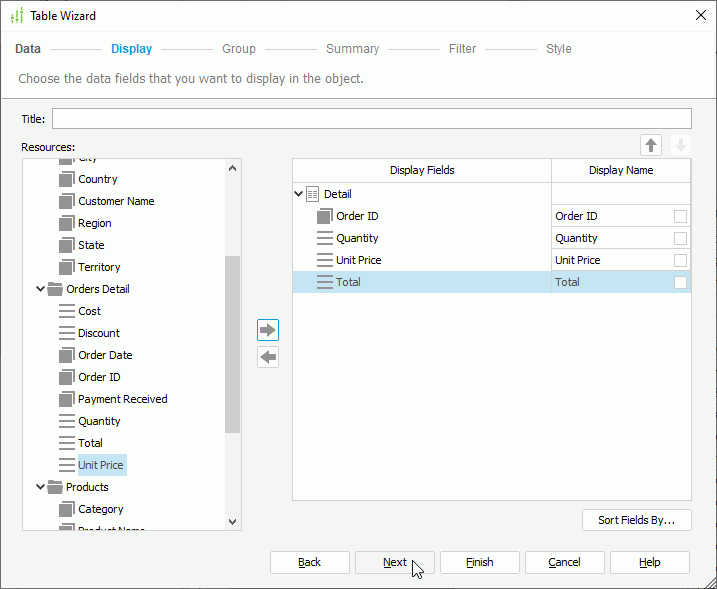
Task: Click the Display Name column header
Action: click(621, 170)
